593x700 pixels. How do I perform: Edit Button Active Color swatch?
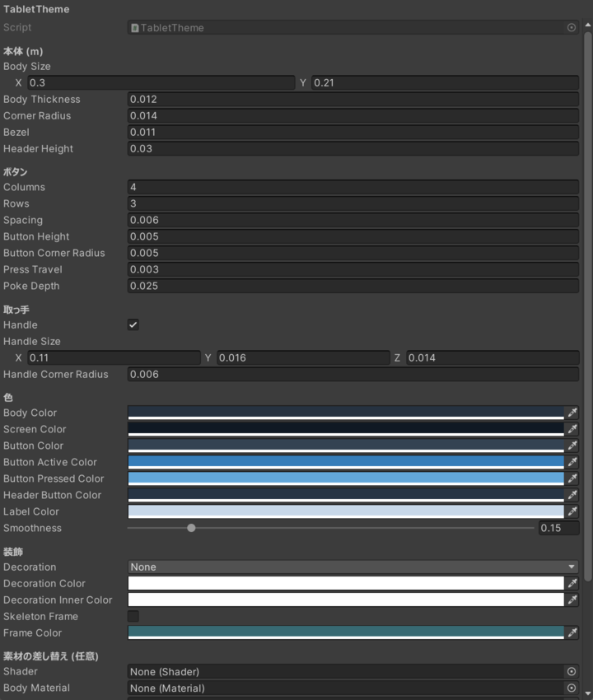(x=346, y=462)
